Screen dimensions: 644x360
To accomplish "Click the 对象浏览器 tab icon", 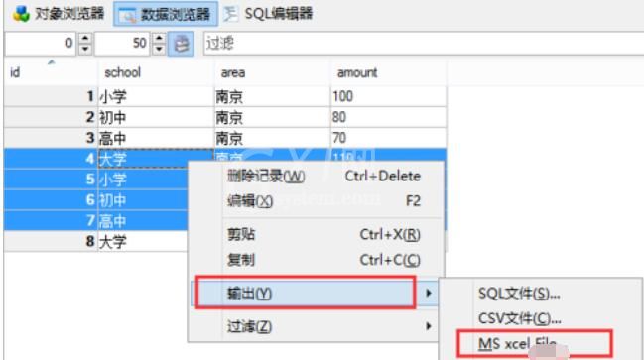I will 21,14.
